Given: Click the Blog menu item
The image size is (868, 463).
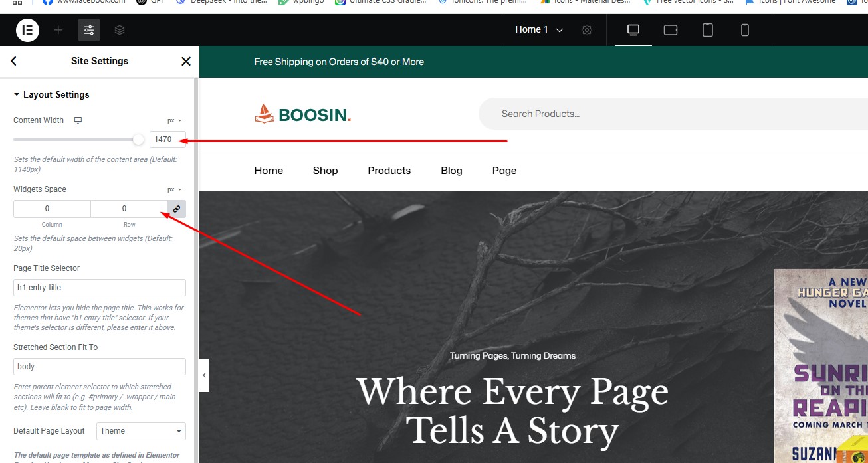Looking at the screenshot, I should tap(451, 171).
